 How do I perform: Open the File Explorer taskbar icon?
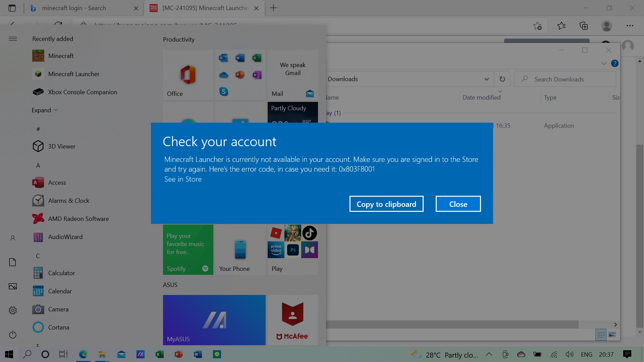pos(102,354)
